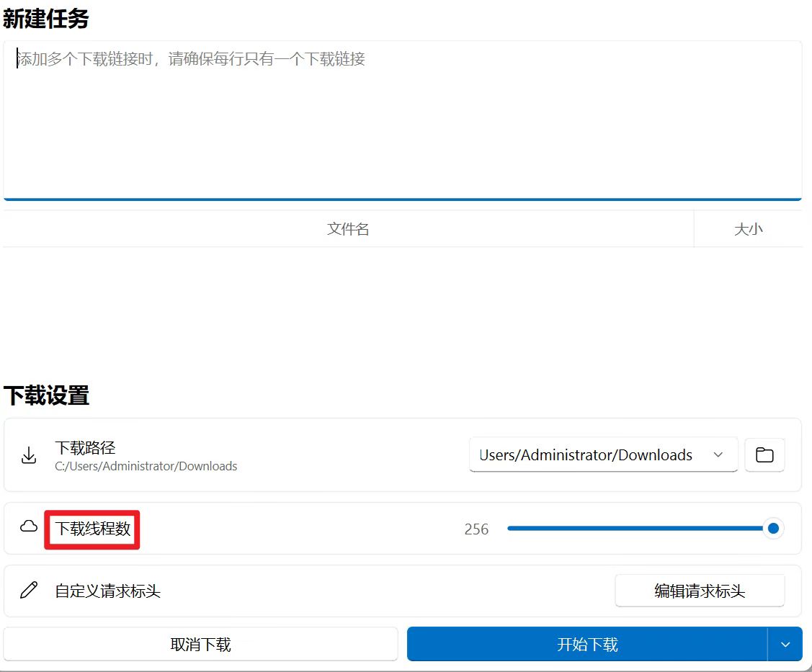Click the slider endpoint dot on the right

(x=773, y=528)
